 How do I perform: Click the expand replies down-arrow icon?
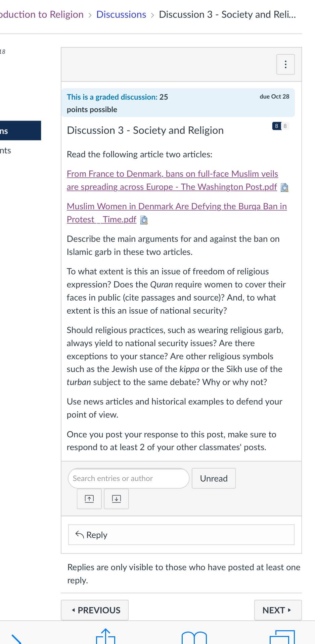tap(116, 499)
